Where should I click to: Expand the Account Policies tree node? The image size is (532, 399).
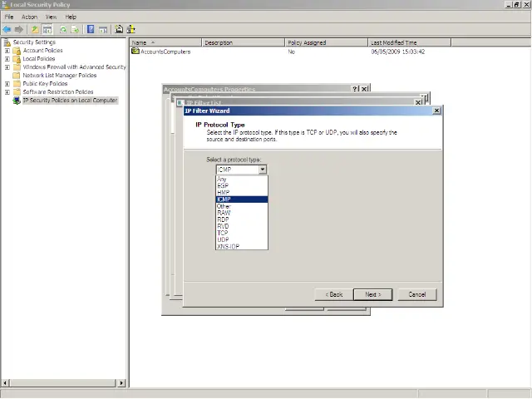[7, 51]
